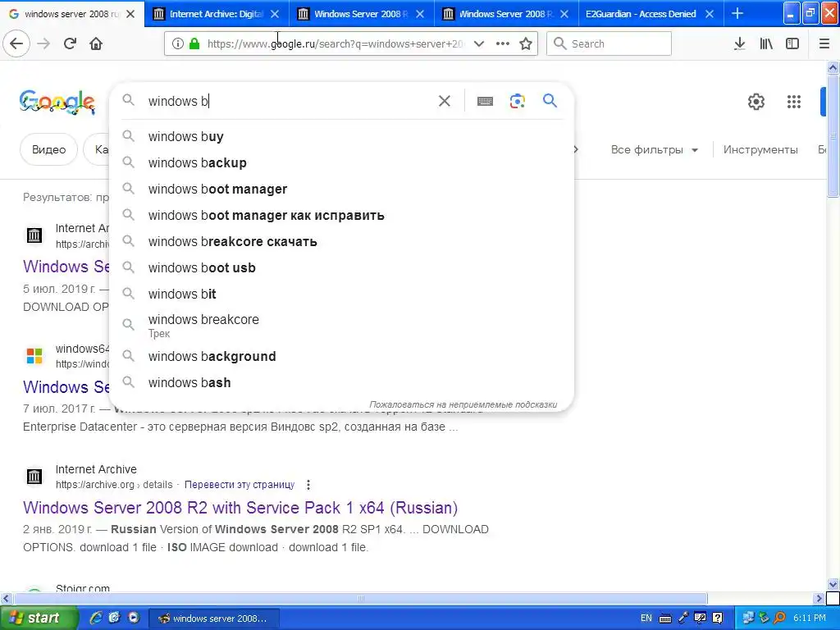840x630 pixels.
Task: Click the horizontal scrollbar right arrow
Action: click(x=819, y=598)
